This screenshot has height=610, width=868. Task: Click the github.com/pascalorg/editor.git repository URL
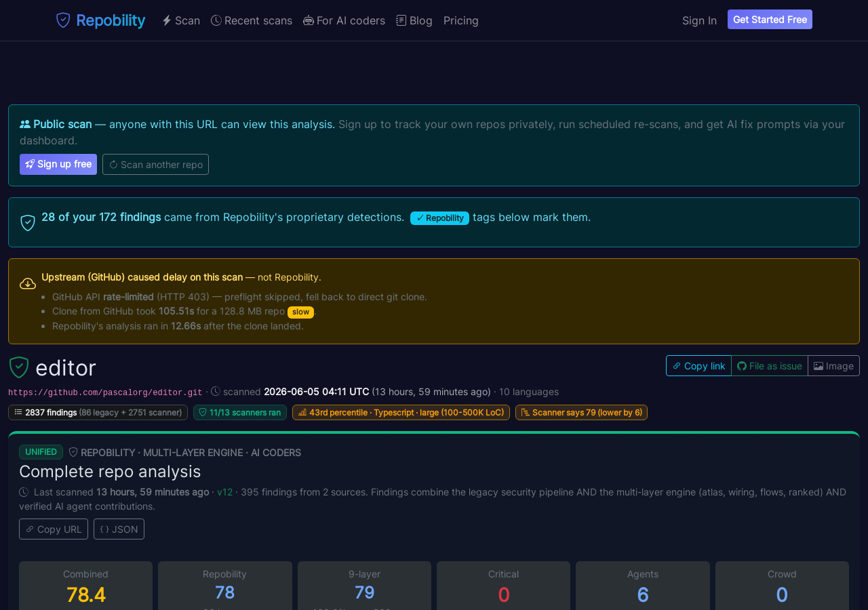pyautogui.click(x=105, y=392)
